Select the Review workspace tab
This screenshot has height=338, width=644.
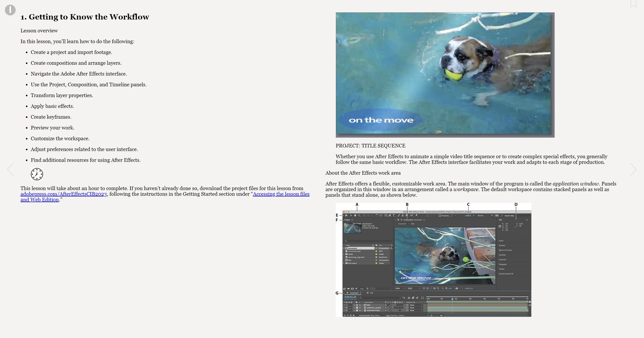click(480, 216)
